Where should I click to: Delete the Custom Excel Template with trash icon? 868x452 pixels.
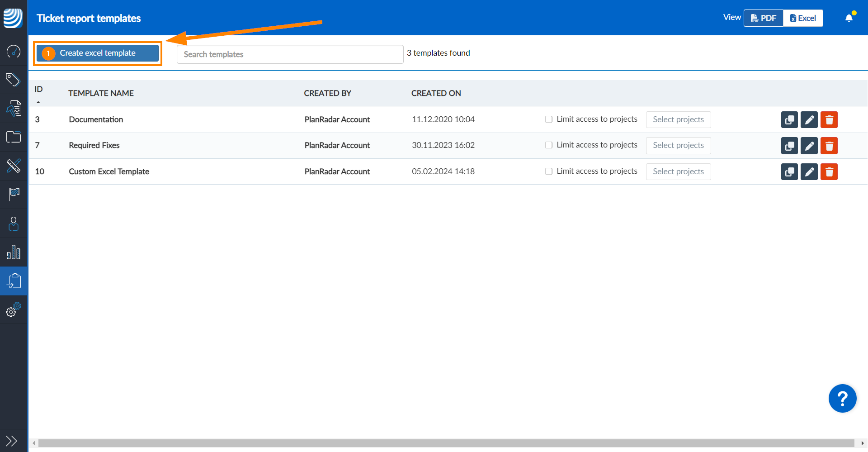[829, 171]
